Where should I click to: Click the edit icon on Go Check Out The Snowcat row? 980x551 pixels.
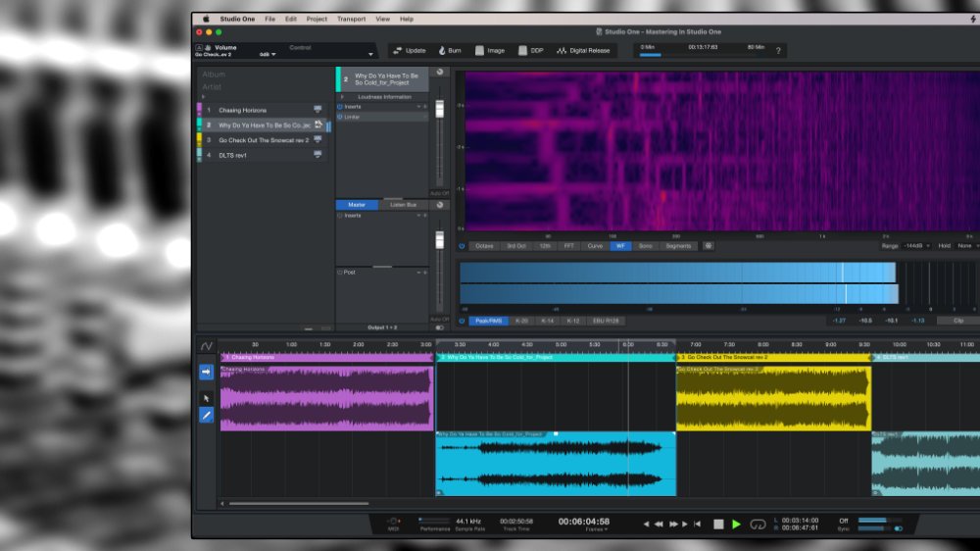(x=318, y=139)
